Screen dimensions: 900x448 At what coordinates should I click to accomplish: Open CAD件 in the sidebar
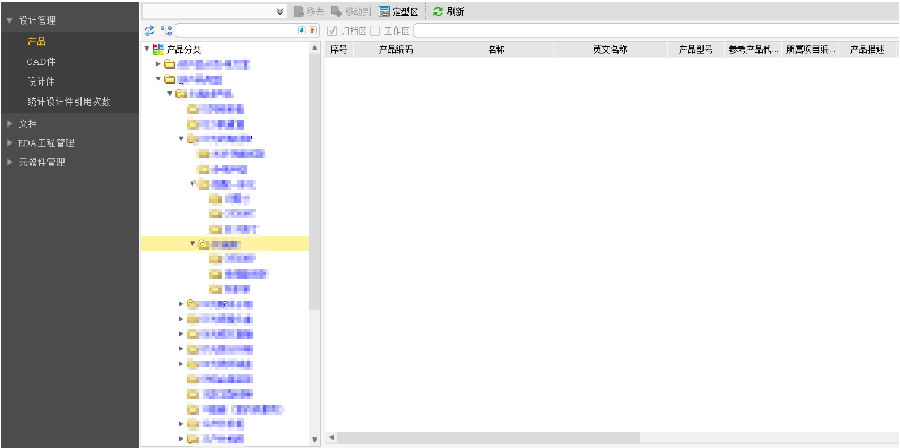pyautogui.click(x=41, y=61)
